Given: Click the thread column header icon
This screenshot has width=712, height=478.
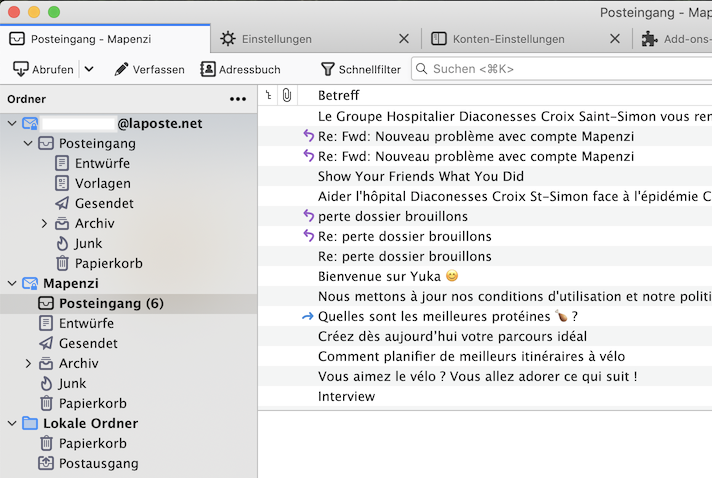Looking at the screenshot, I should point(267,95).
